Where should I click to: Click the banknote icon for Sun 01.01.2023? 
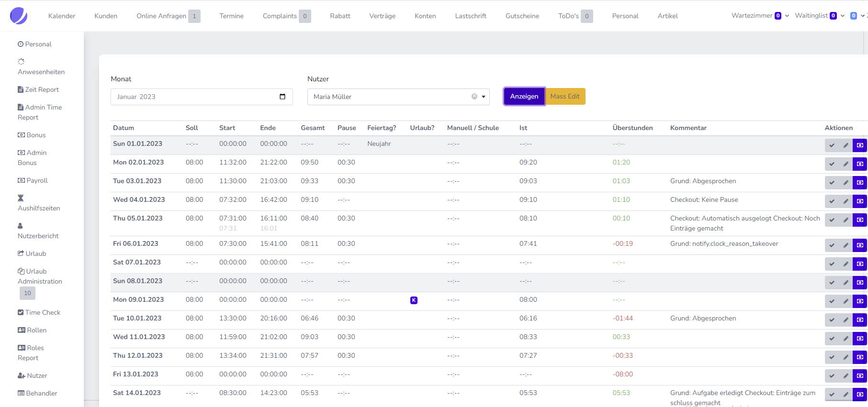[860, 145]
